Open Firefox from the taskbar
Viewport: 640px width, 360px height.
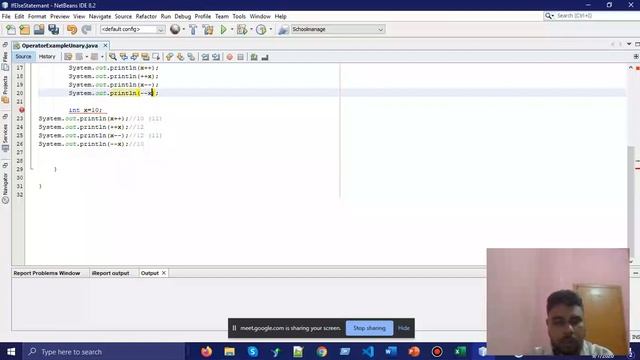click(x=207, y=351)
